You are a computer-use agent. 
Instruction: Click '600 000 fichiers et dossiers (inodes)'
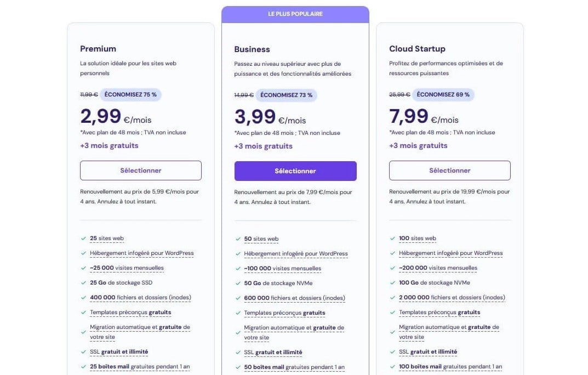pyautogui.click(x=295, y=298)
